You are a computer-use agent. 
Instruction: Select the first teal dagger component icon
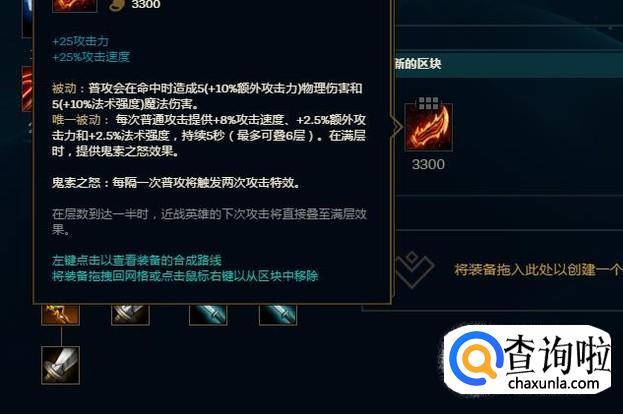[208, 315]
